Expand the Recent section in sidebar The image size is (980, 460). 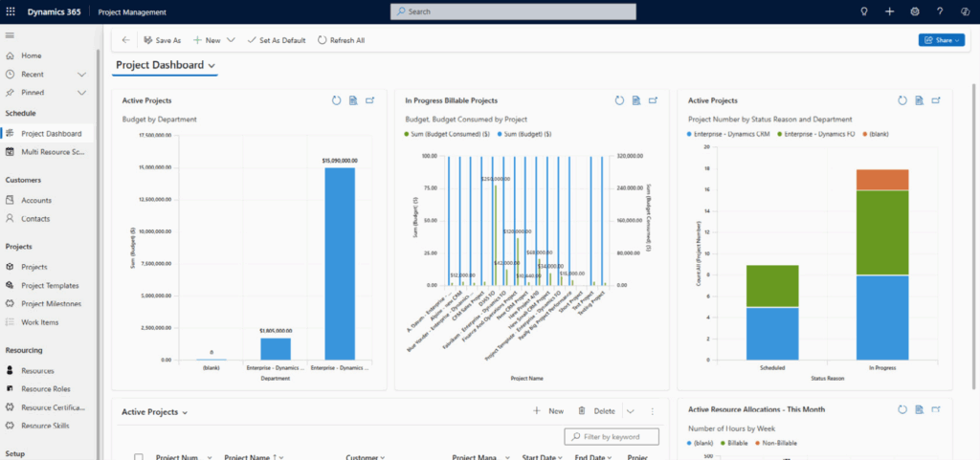tap(82, 74)
